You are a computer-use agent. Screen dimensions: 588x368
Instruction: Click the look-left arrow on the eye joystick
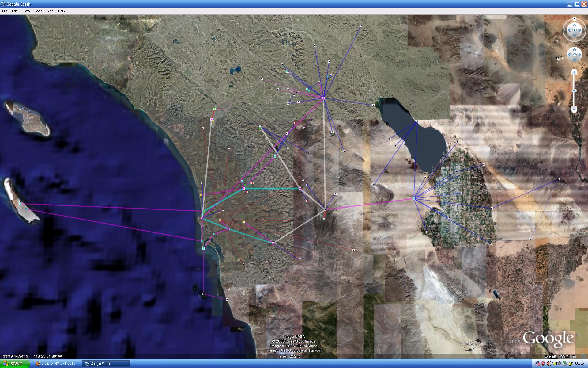click(569, 30)
